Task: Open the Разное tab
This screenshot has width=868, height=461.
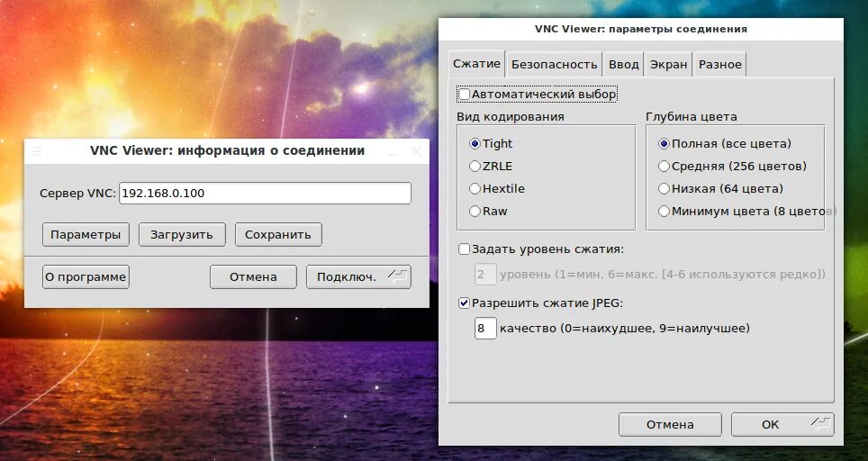Action: click(x=719, y=65)
